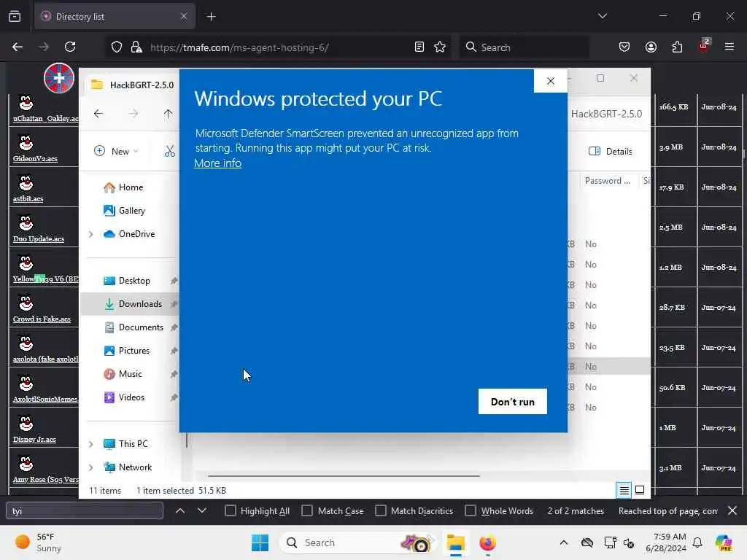Open a new Firefox tab
747x560 pixels.
211,17
